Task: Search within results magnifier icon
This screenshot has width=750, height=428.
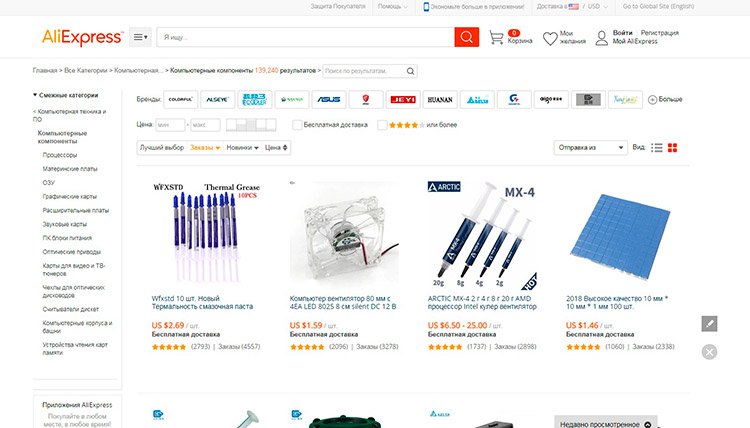Action: 410,71
